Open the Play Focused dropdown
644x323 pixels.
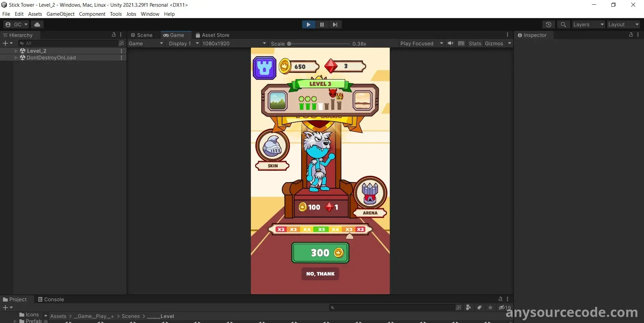(x=421, y=44)
